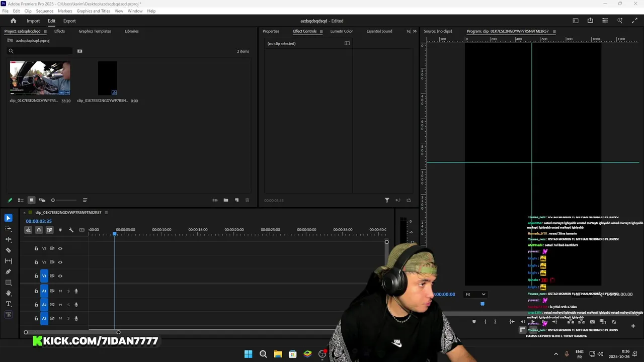Screen dimensions: 644x362
Task: Click Freeform View button in Project panel
Action: coord(42,200)
